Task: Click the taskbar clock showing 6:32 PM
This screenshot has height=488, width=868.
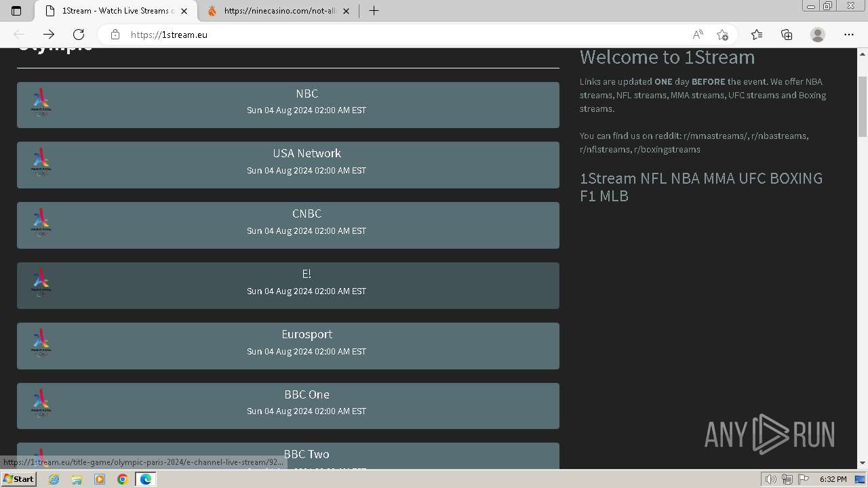Action: point(833,479)
